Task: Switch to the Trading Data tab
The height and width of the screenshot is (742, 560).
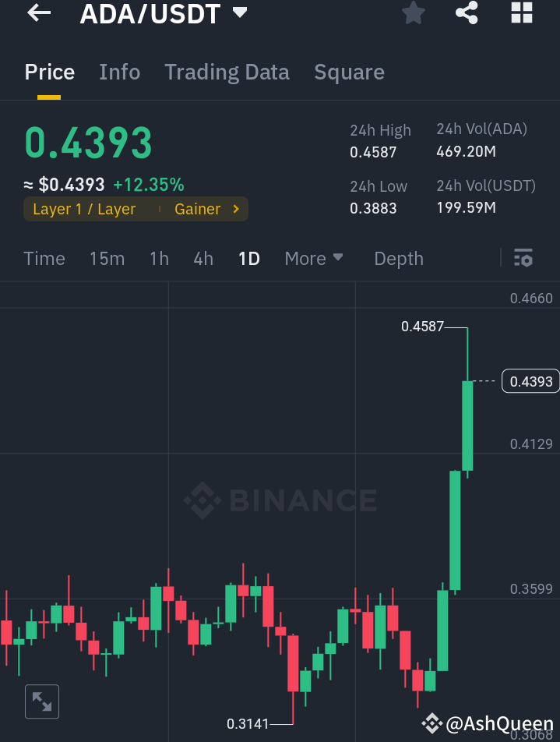Action: click(x=227, y=72)
